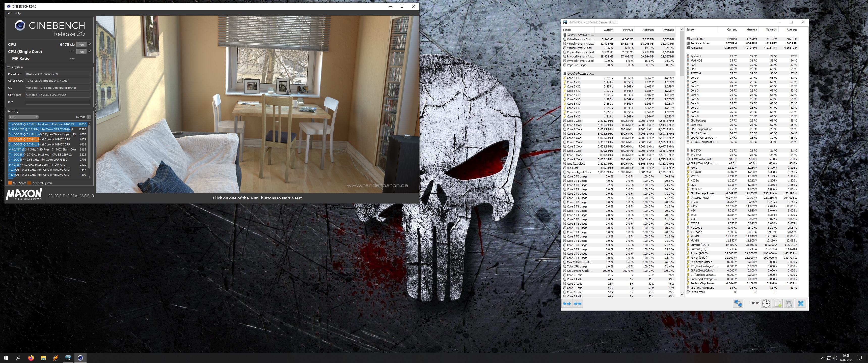Select the CPU Package Power row
This screenshot has width=868, height=363.
click(x=742, y=193)
